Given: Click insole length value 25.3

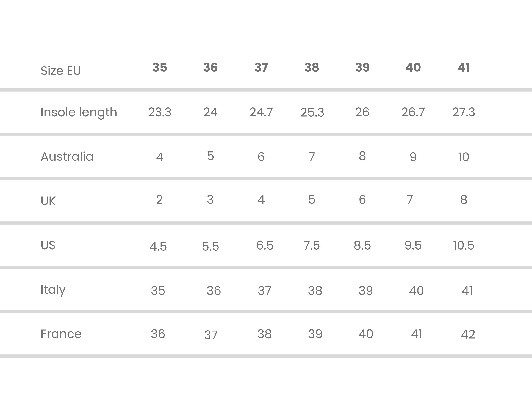Looking at the screenshot, I should [x=312, y=112].
